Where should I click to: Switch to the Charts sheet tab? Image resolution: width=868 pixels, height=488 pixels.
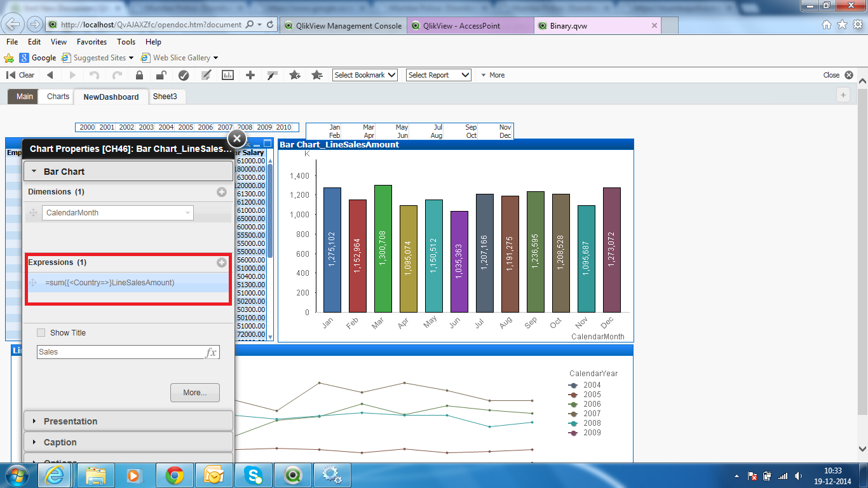[58, 97]
